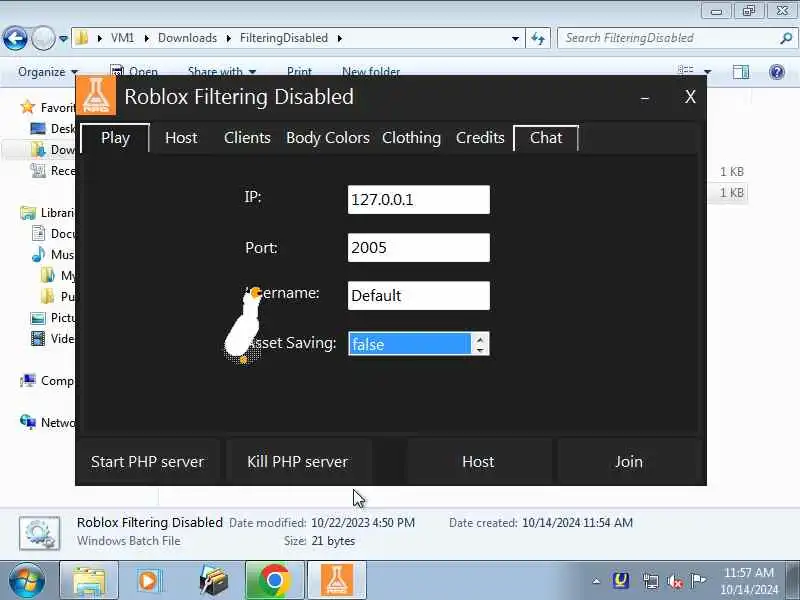Click the search magnifier icon
The image size is (800, 600).
click(x=786, y=38)
